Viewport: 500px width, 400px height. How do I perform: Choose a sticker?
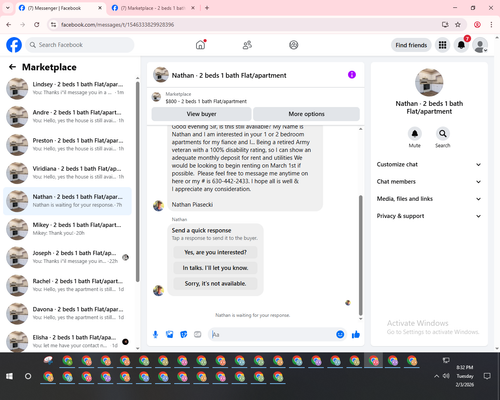coord(184,334)
